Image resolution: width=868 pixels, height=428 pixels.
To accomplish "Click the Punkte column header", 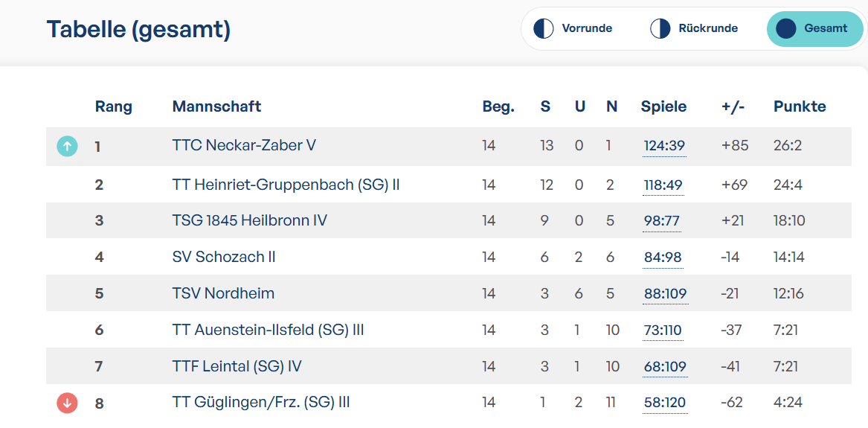I will click(x=800, y=106).
